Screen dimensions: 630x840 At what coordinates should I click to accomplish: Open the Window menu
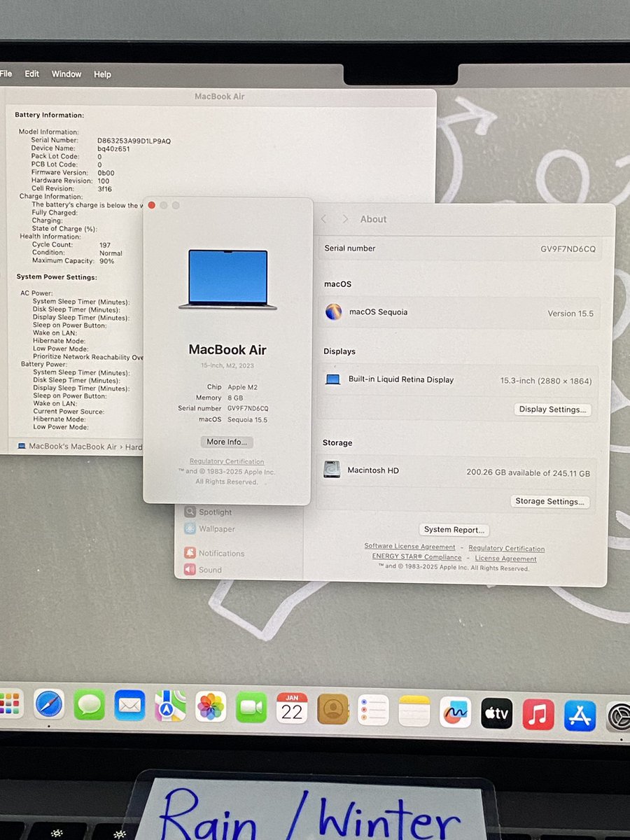click(x=66, y=73)
